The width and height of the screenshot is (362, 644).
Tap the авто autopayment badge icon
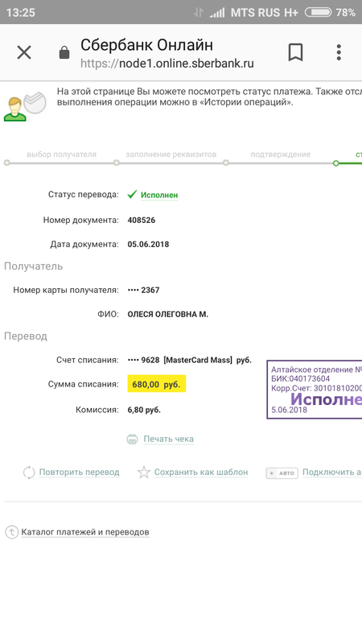[x=282, y=473]
